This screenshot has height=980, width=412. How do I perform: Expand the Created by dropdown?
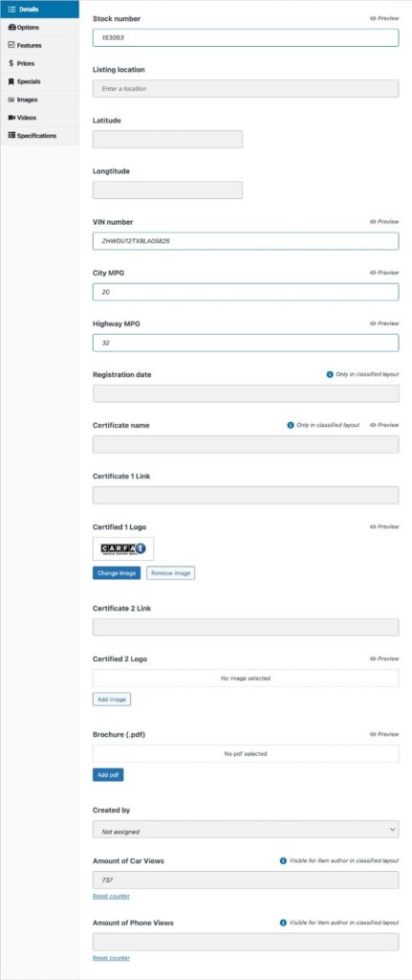coord(246,829)
